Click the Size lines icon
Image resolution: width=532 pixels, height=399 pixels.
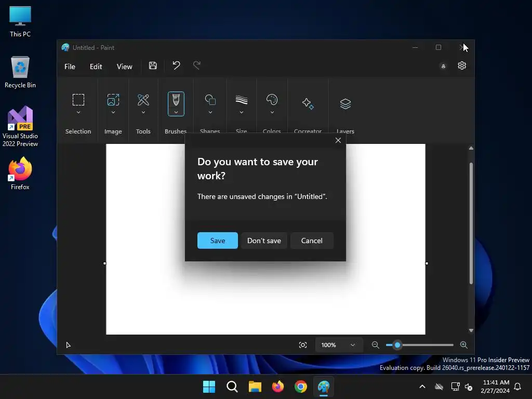pos(242,100)
